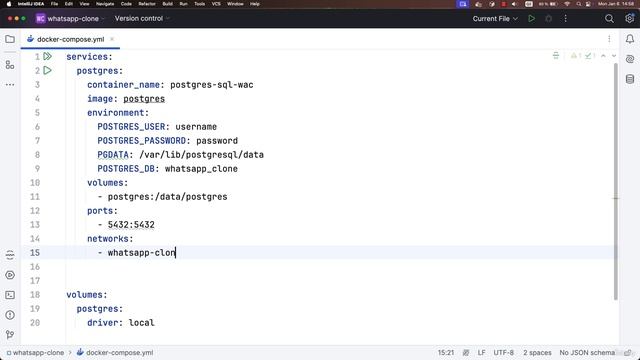Click the status bar icon beside 15:21
Image resolution: width=640 pixels, height=360 pixels.
point(466,353)
